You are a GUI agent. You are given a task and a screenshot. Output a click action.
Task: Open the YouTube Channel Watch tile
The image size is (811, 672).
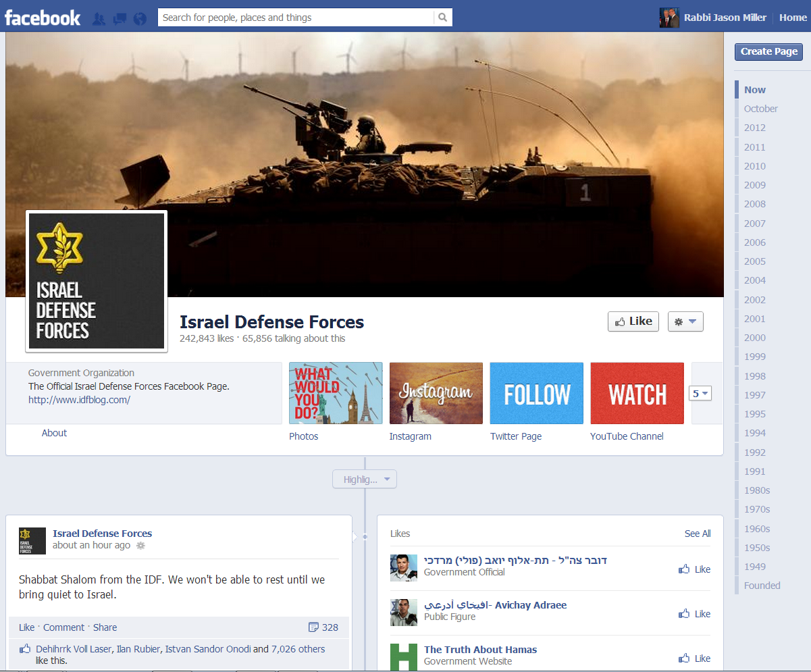(x=637, y=393)
